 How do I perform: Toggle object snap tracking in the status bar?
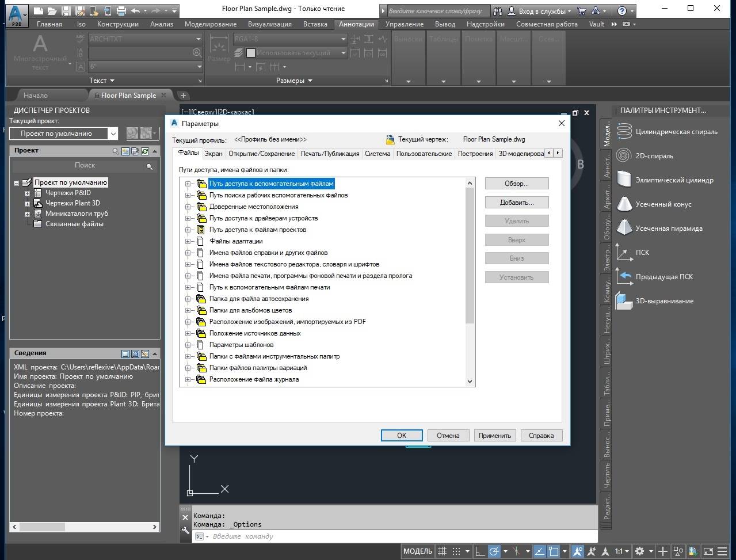pos(539,551)
